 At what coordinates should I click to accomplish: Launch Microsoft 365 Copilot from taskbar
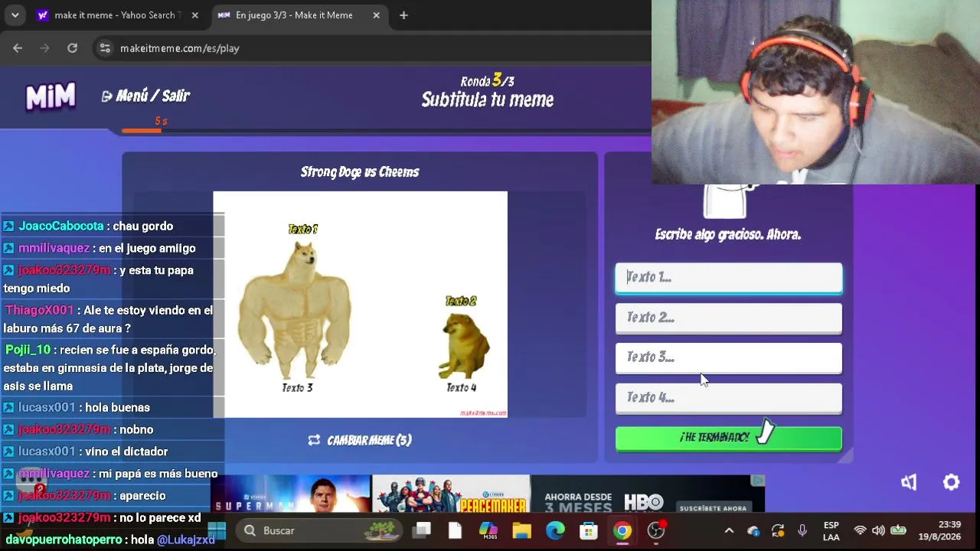point(488,530)
